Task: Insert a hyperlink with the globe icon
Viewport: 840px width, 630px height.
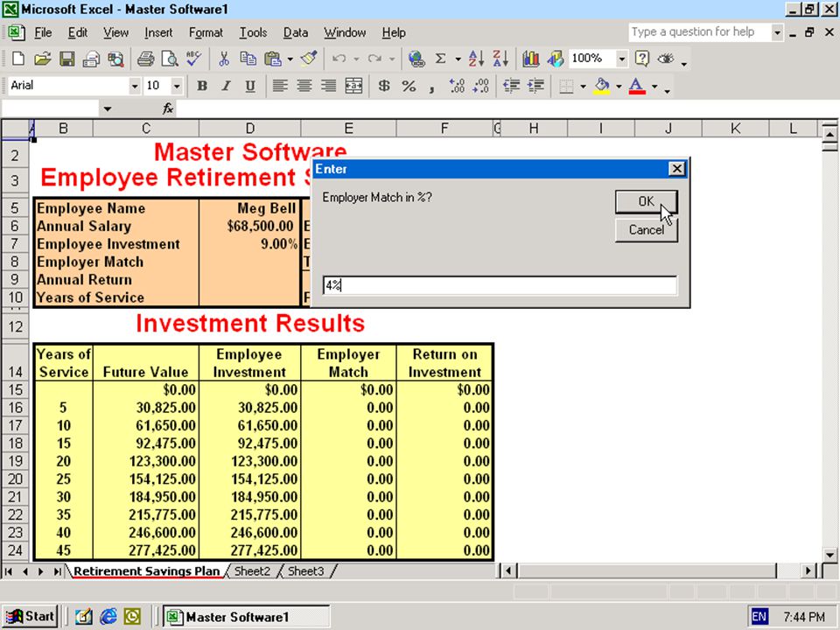Action: [416, 59]
